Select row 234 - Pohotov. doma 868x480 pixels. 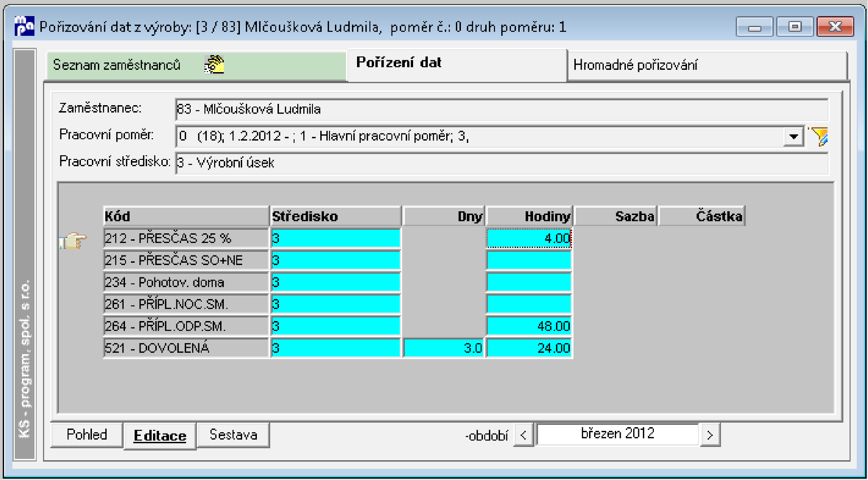(x=186, y=282)
